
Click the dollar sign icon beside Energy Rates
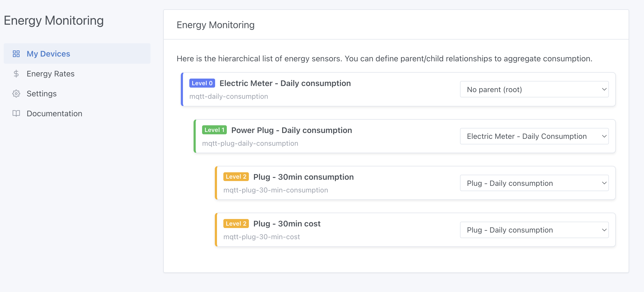(16, 74)
